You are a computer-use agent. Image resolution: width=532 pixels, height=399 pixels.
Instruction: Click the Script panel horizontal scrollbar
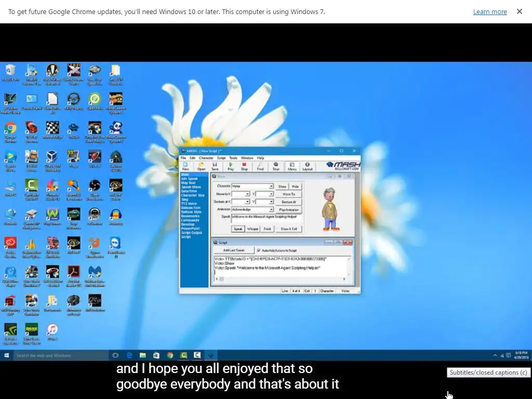point(280,279)
